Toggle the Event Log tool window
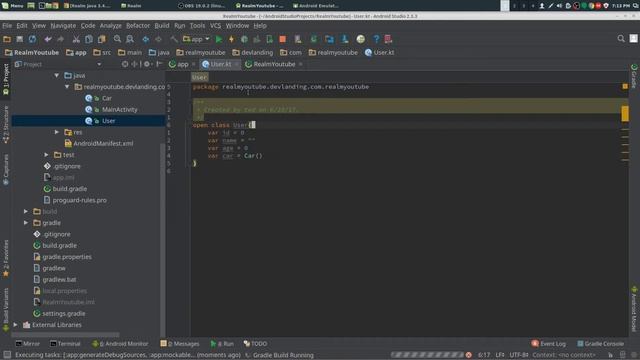Screen dimensions: 640x360 click(x=549, y=344)
